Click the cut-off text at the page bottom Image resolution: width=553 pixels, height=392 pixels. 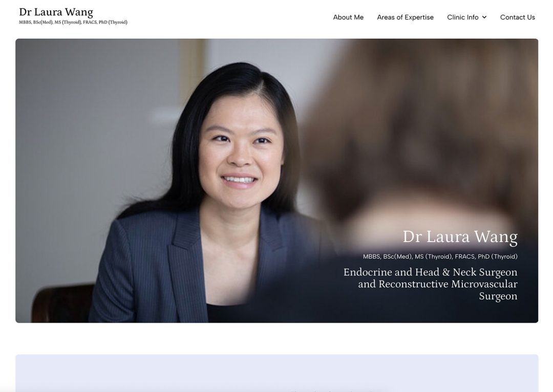pos(331,390)
